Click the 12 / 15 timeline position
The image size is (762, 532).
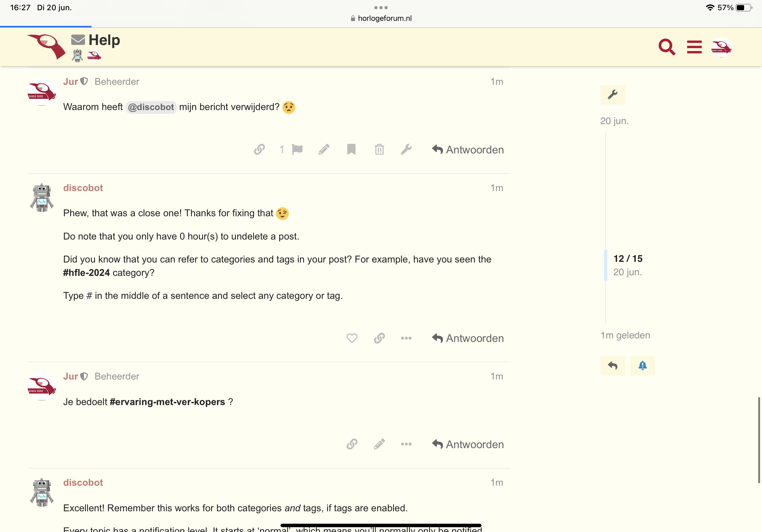[628, 259]
